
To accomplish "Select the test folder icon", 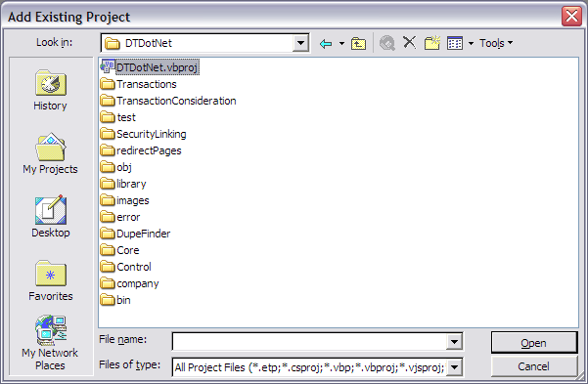I will click(x=108, y=117).
